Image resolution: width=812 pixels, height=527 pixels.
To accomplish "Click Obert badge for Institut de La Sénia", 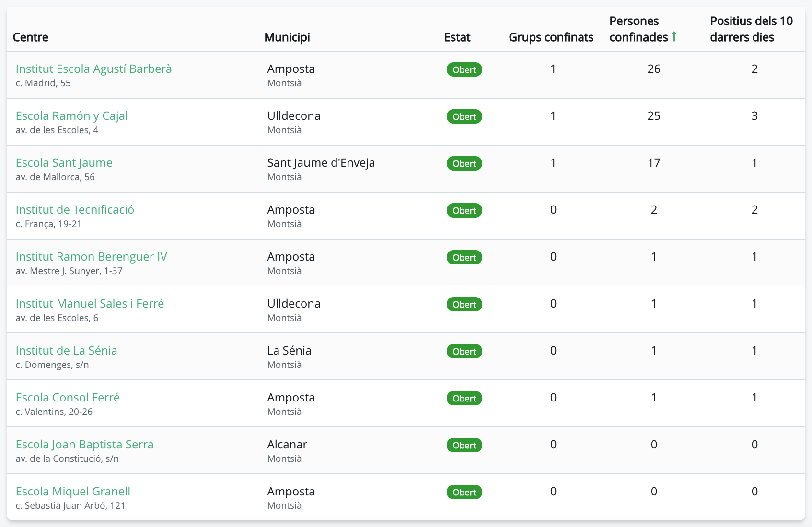I will tap(464, 351).
